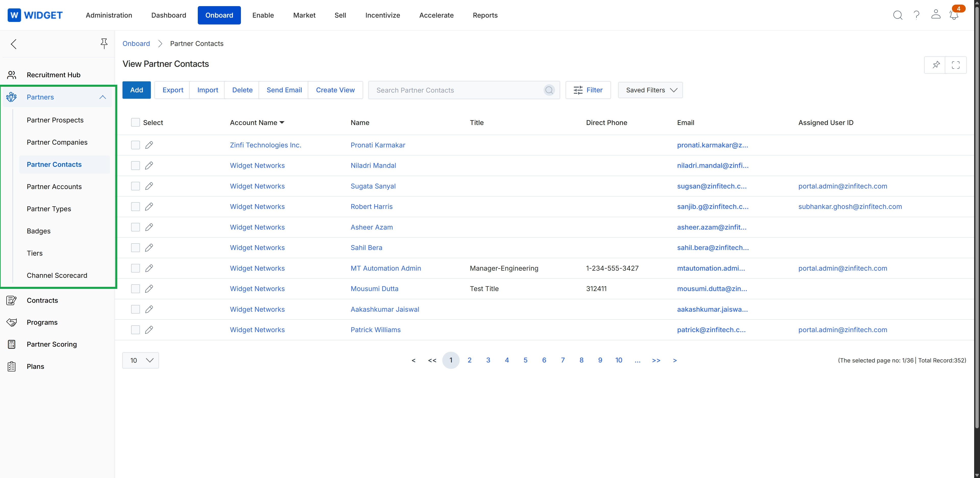
Task: Open the global search magnifier icon
Action: 898,15
